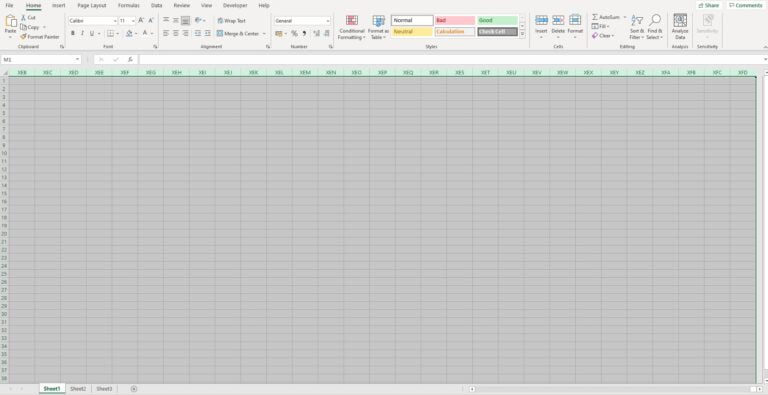Apply Comma Style
This screenshot has height=395, width=768.
304,33
